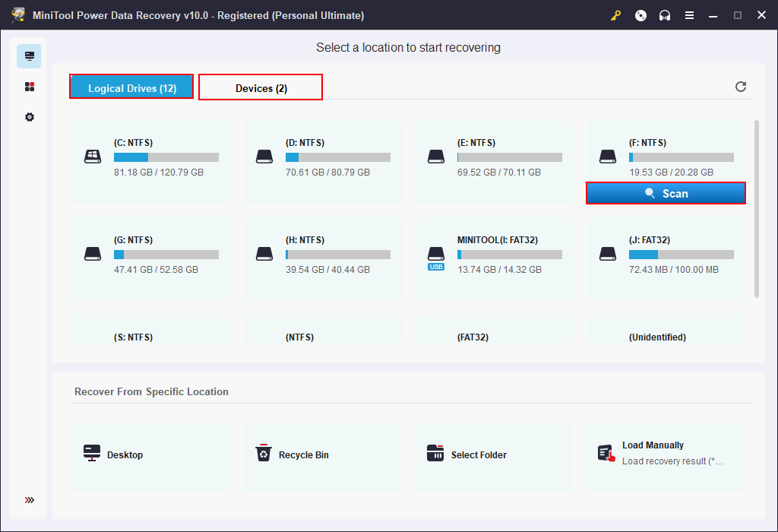
Task: Expand the sidebar with double-arrow icon
Action: pos(30,500)
